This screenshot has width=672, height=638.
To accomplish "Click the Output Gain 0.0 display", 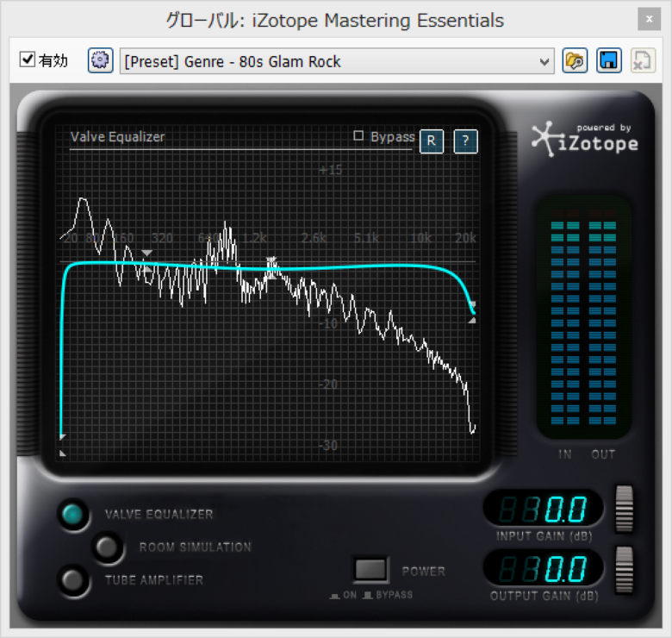I will tap(543, 568).
